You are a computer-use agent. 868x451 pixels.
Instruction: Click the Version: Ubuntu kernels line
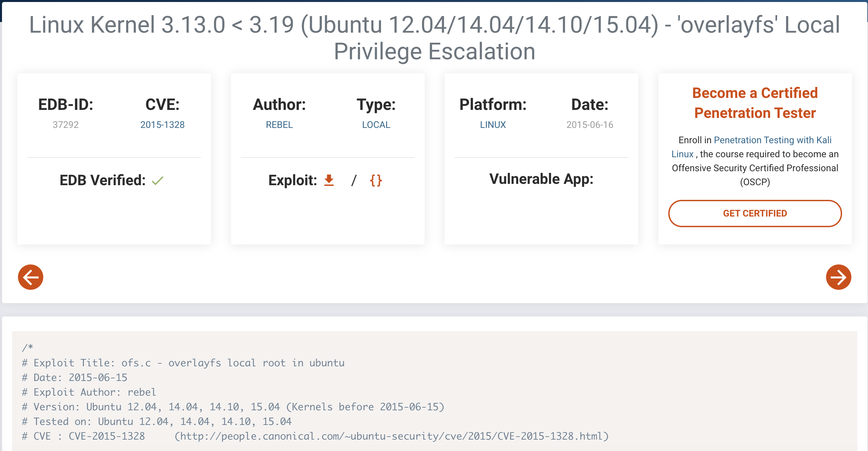point(233,406)
